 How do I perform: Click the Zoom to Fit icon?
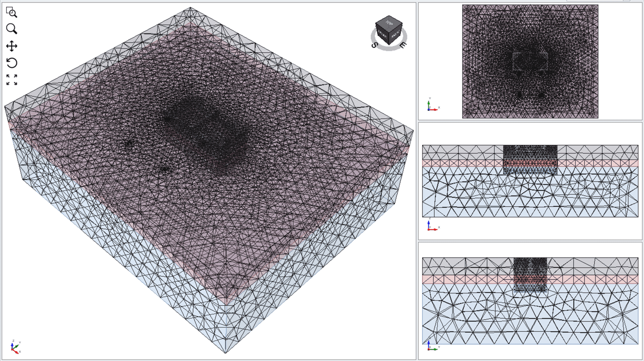coord(12,80)
